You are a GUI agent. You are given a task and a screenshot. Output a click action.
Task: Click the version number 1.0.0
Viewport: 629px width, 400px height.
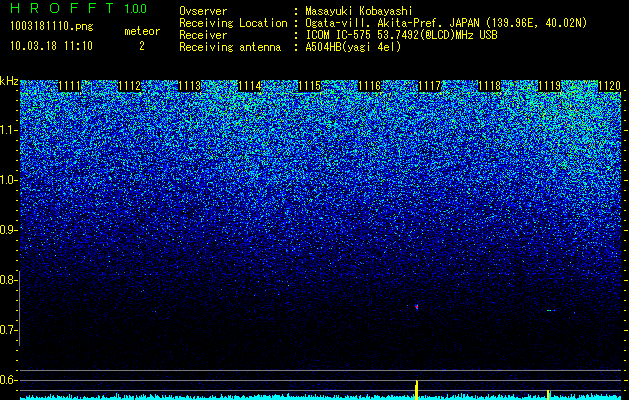point(135,8)
